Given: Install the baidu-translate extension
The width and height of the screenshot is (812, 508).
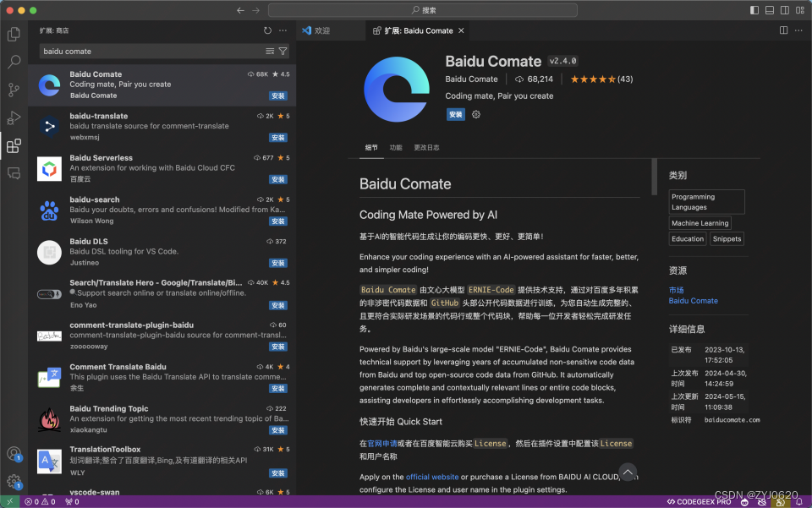Looking at the screenshot, I should [x=278, y=138].
